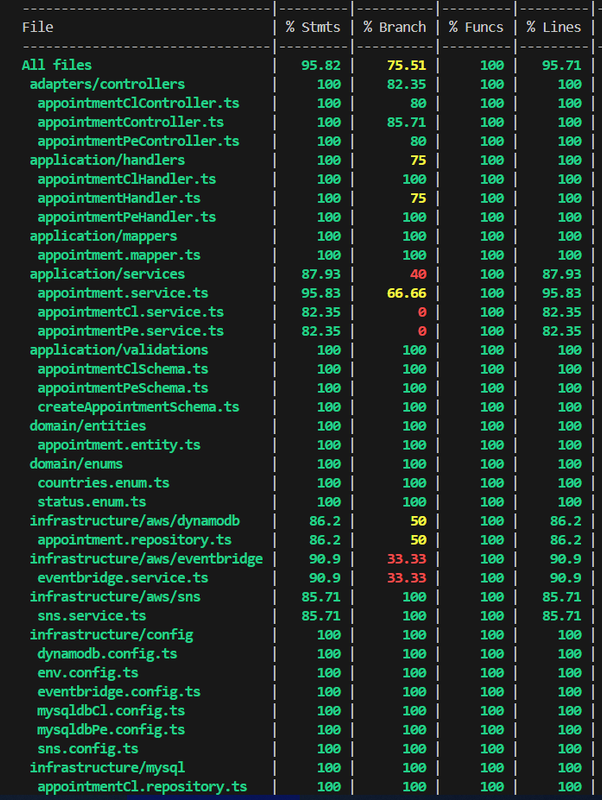Click dynamodb.config.ts file name
This screenshot has height=800, width=602.
point(107,654)
